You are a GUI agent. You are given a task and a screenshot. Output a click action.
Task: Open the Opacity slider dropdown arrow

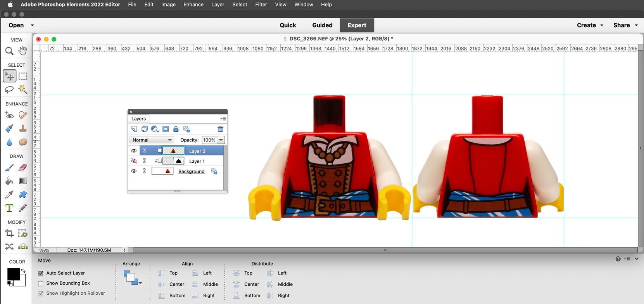tap(221, 140)
